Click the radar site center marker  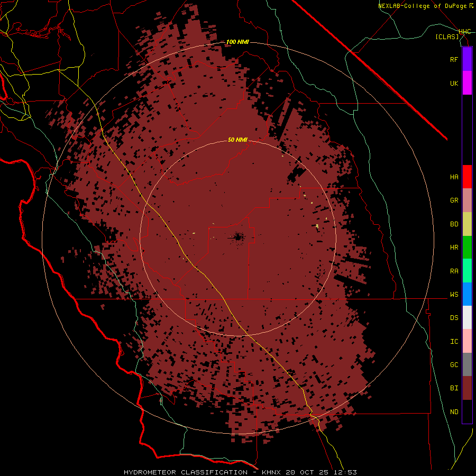[237, 237]
